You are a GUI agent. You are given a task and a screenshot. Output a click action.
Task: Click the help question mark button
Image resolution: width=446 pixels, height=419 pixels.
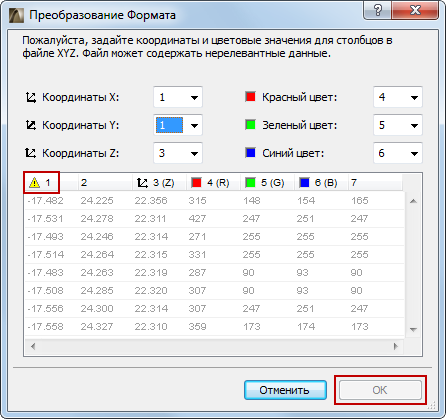[378, 11]
